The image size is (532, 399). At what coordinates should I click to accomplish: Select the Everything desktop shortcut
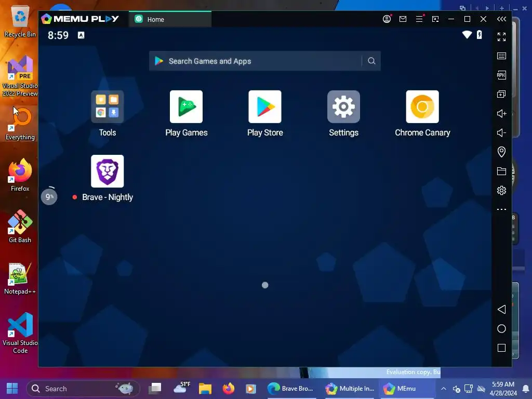click(20, 124)
